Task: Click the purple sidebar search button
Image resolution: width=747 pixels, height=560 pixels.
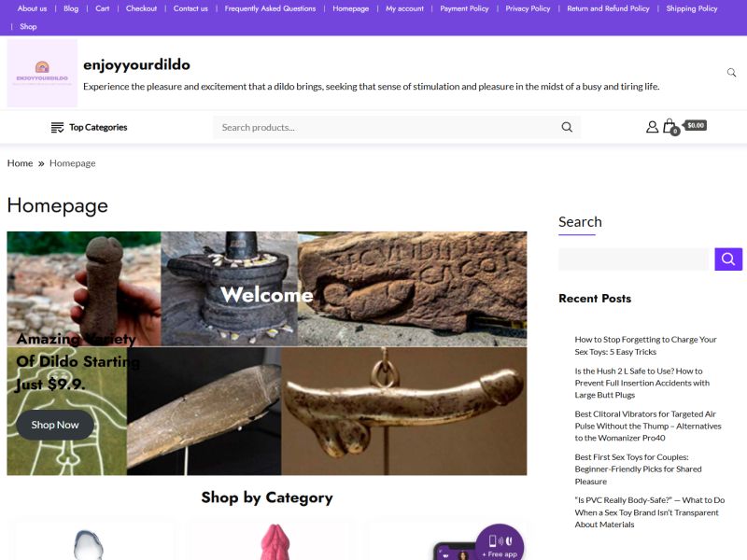Action: [728, 259]
